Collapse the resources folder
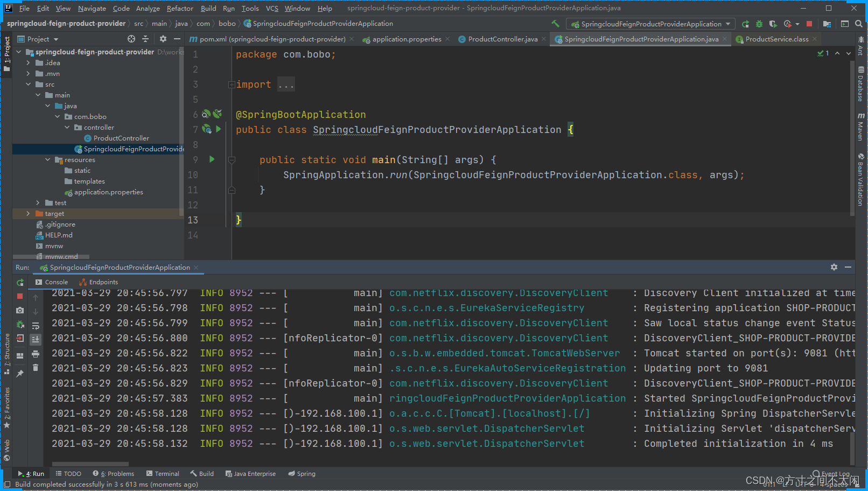Viewport: 868px width, 491px height. (x=47, y=160)
